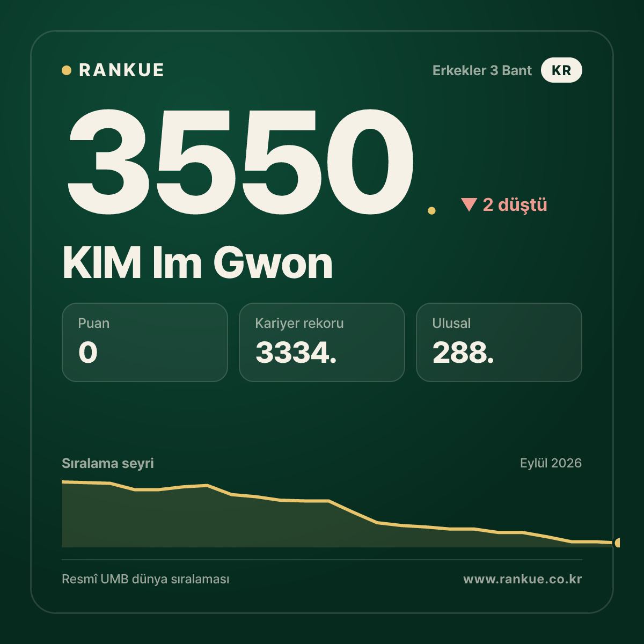Click the "2 düştü" change text
Image resolution: width=644 pixels, height=644 pixels.
pyautogui.click(x=515, y=204)
